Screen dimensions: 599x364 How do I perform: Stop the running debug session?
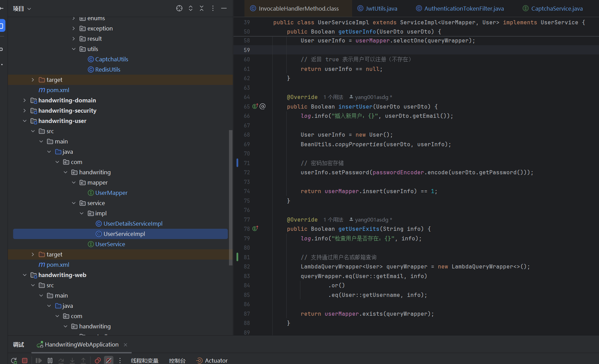coord(25,360)
